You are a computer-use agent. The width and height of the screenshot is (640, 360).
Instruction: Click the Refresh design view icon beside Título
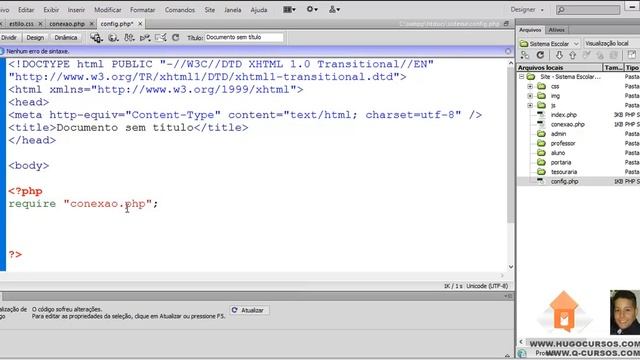click(176, 38)
